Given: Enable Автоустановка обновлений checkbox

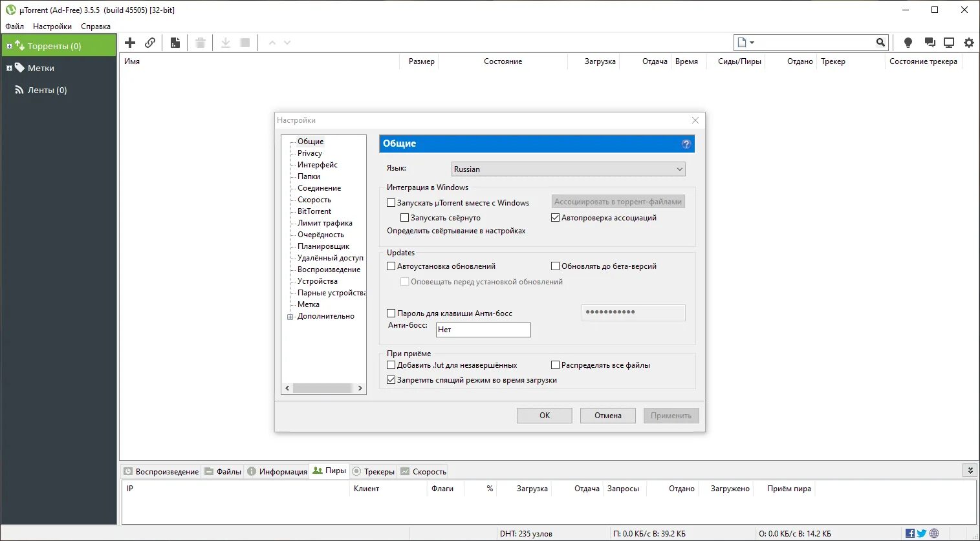Looking at the screenshot, I should click(x=391, y=266).
